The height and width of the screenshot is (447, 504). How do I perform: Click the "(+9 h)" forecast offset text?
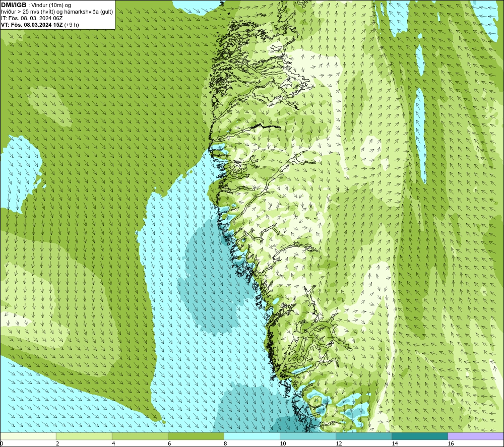[72, 25]
